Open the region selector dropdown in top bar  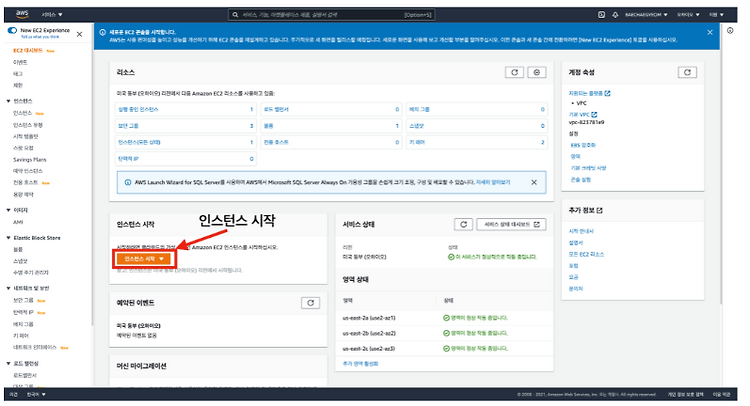coord(688,15)
